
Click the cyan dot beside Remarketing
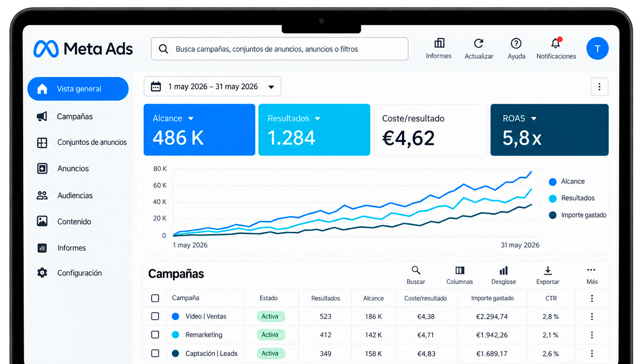pos(176,335)
